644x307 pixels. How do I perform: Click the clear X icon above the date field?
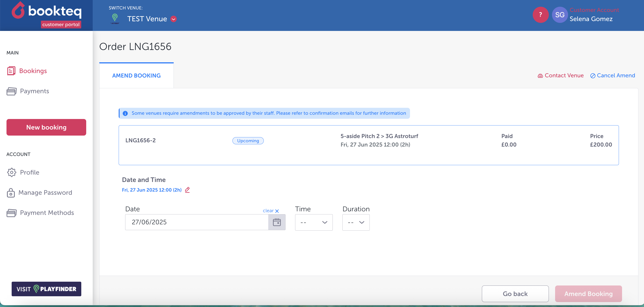(277, 211)
